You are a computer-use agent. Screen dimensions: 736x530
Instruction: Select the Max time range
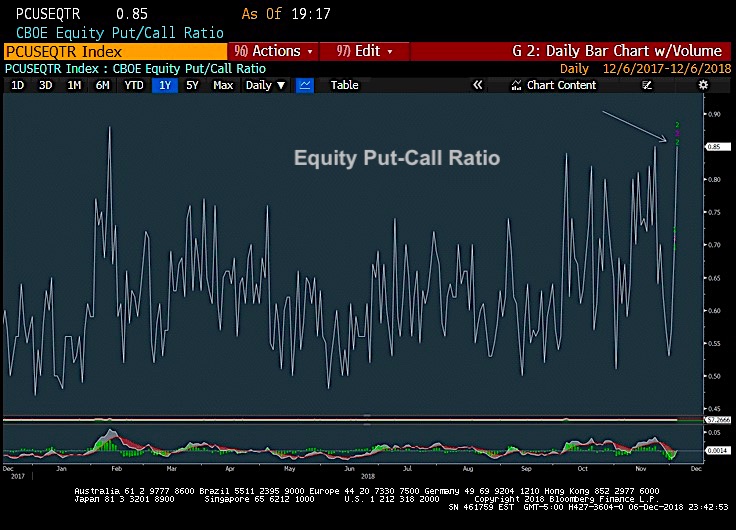point(223,85)
